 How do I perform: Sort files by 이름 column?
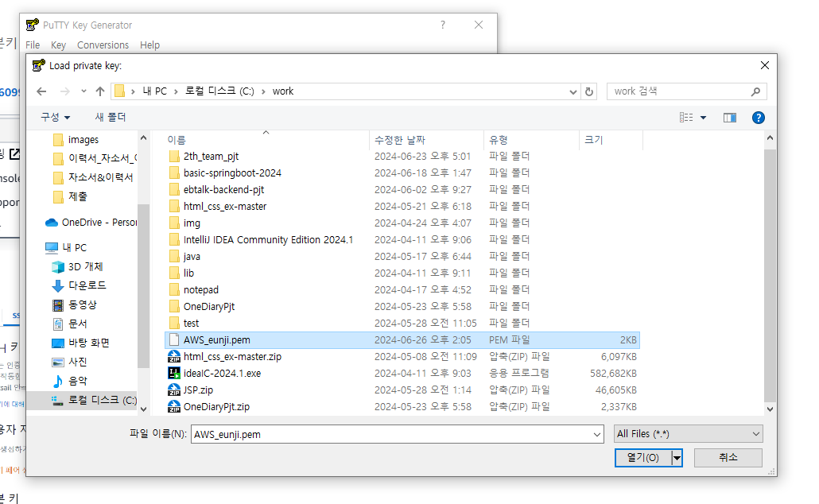(x=266, y=140)
